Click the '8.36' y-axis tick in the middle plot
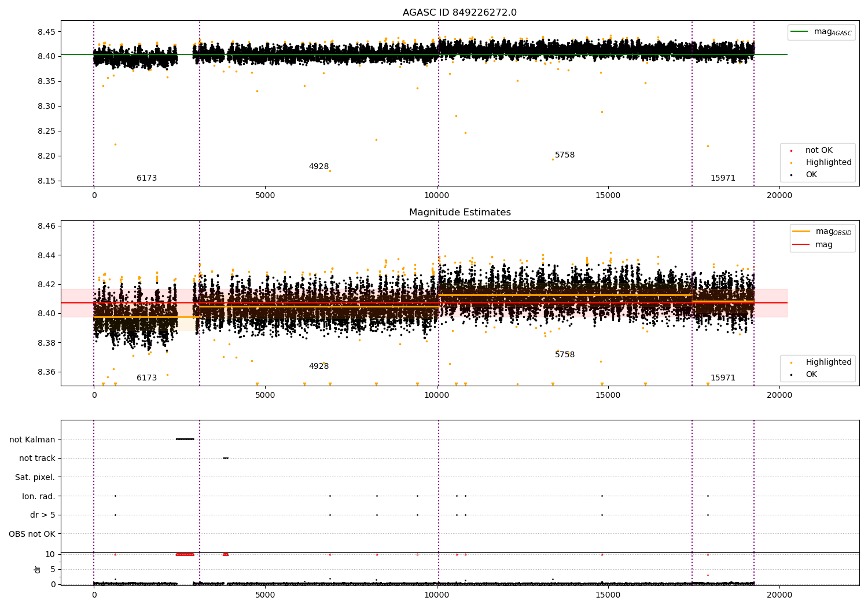 (46, 372)
